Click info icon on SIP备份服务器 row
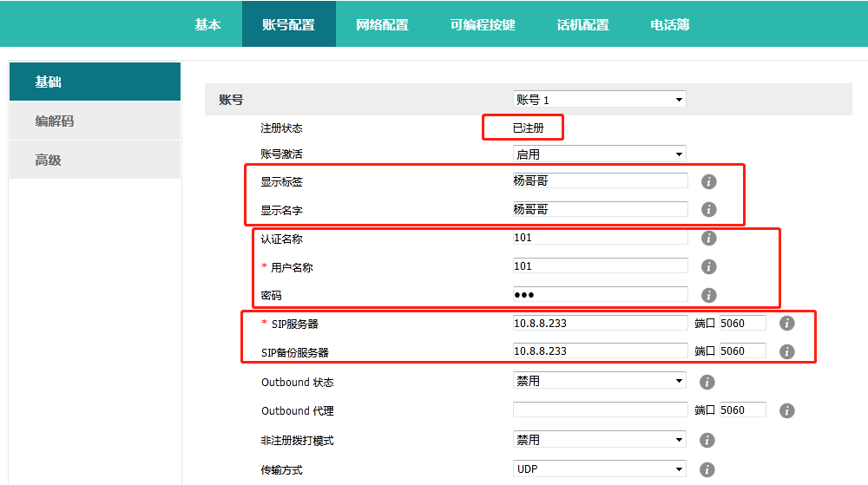The height and width of the screenshot is (485, 868). [x=786, y=351]
